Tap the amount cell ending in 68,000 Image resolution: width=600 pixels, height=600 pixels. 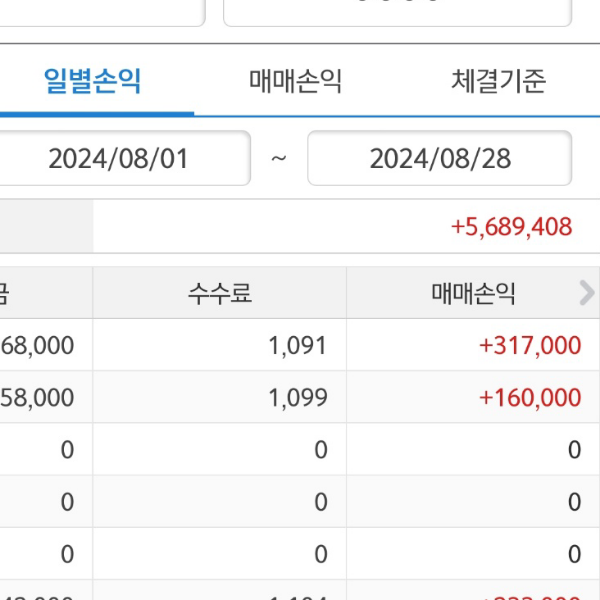40,346
